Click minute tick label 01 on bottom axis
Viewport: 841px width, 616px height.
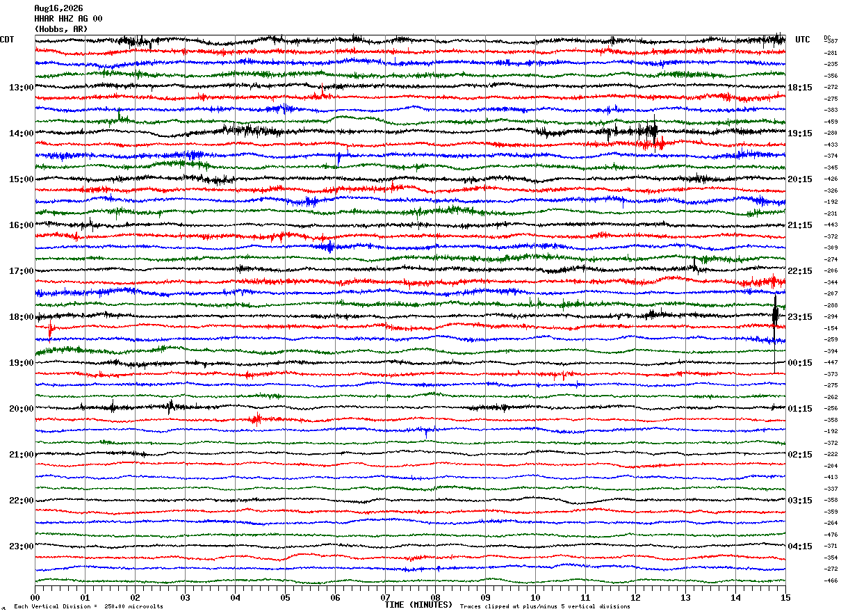pyautogui.click(x=85, y=597)
